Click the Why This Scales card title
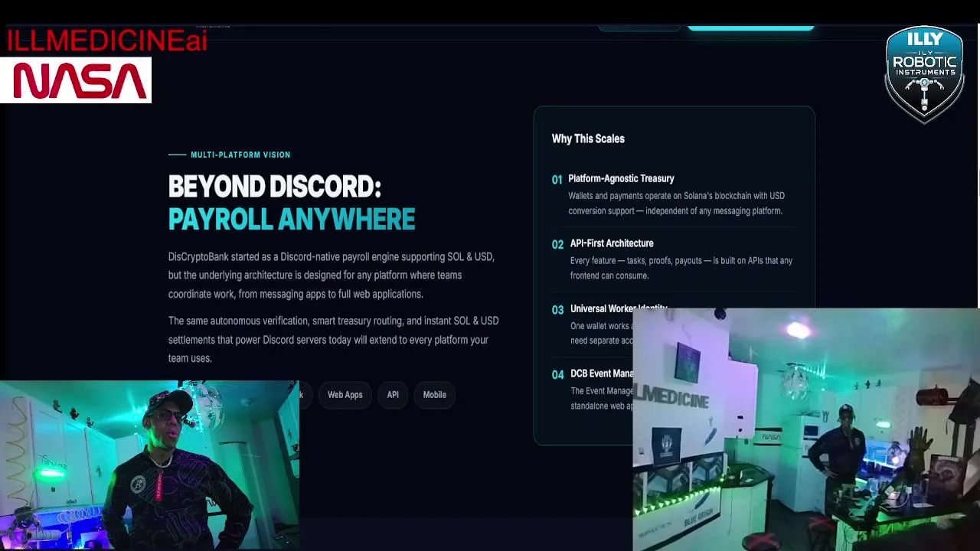This screenshot has height=551, width=980. [588, 139]
